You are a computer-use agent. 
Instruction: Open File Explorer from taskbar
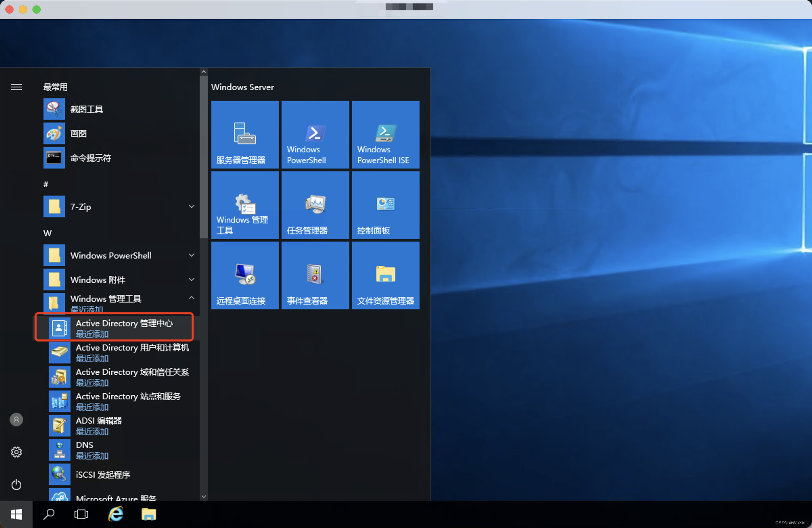point(149,514)
